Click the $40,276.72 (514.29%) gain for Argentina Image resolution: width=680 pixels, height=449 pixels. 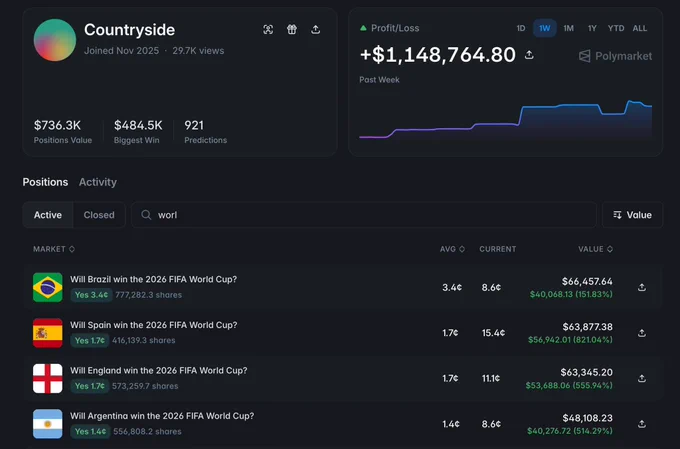click(x=570, y=431)
